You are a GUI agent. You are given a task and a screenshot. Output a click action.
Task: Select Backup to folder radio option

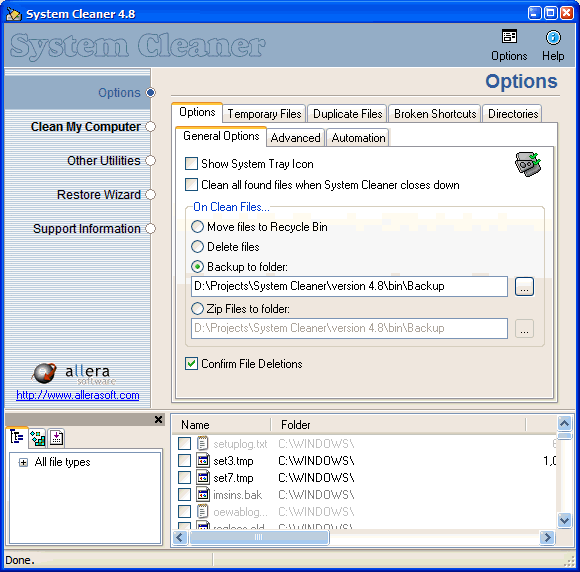point(197,266)
